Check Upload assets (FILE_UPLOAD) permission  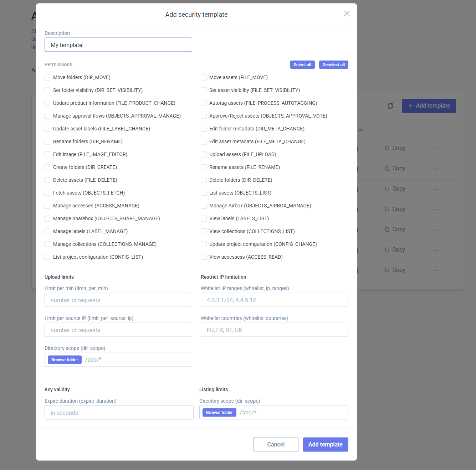(204, 155)
